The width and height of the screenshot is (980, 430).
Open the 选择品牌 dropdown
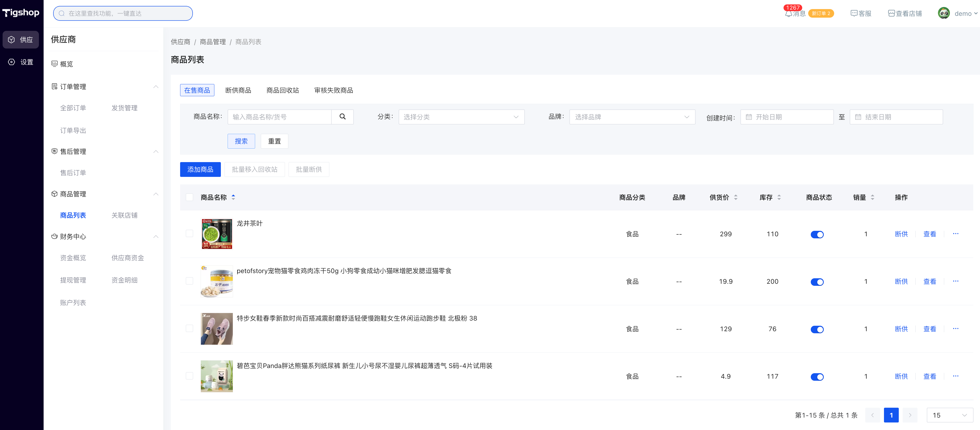click(632, 117)
